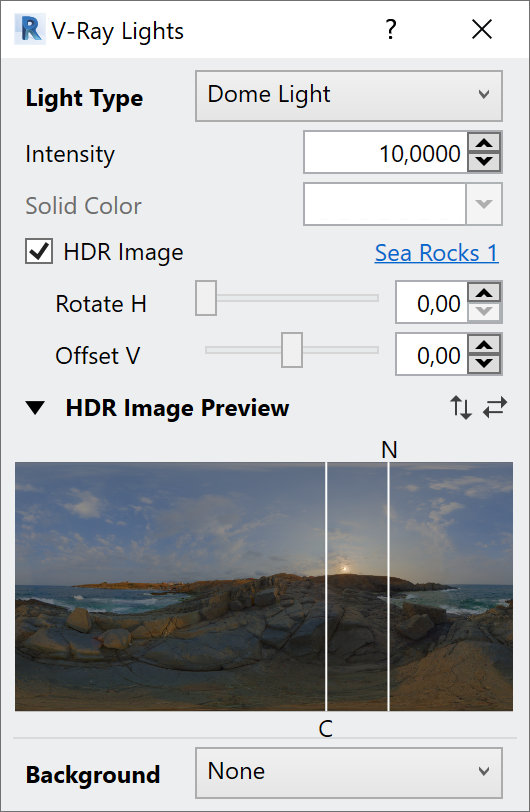This screenshot has width=530, height=812.
Task: Increase Offset V with up arrow
Action: 484,345
